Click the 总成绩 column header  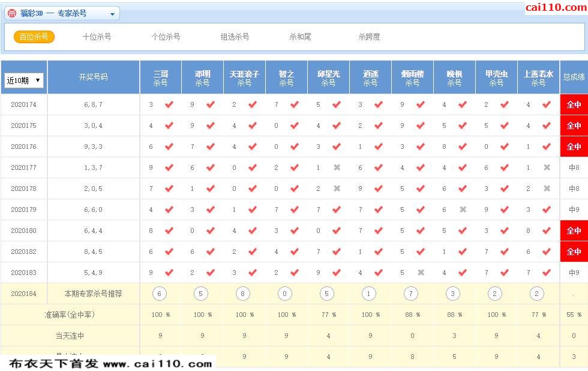(x=574, y=77)
